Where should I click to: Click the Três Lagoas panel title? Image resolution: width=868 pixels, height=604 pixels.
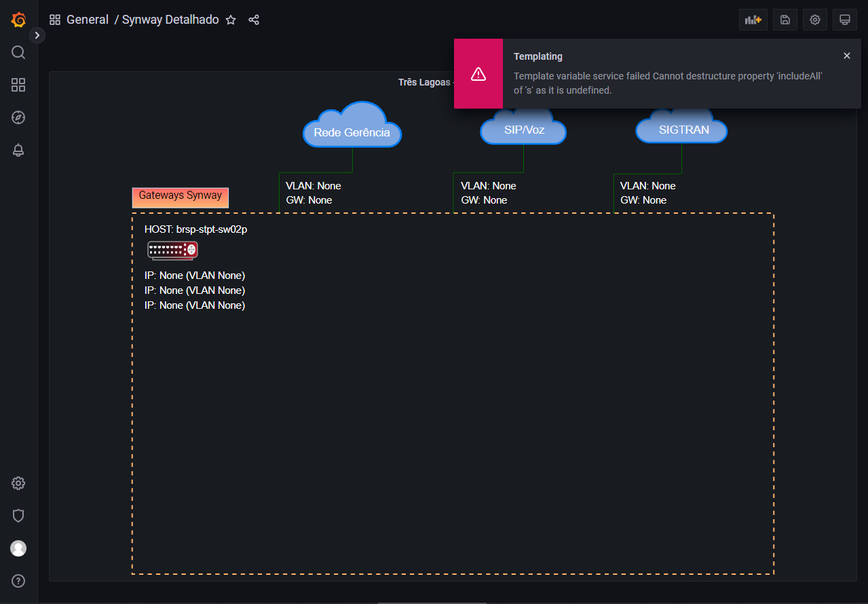click(424, 82)
